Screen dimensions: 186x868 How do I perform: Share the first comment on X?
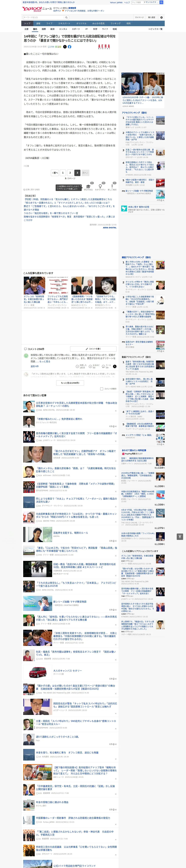coord(114,366)
